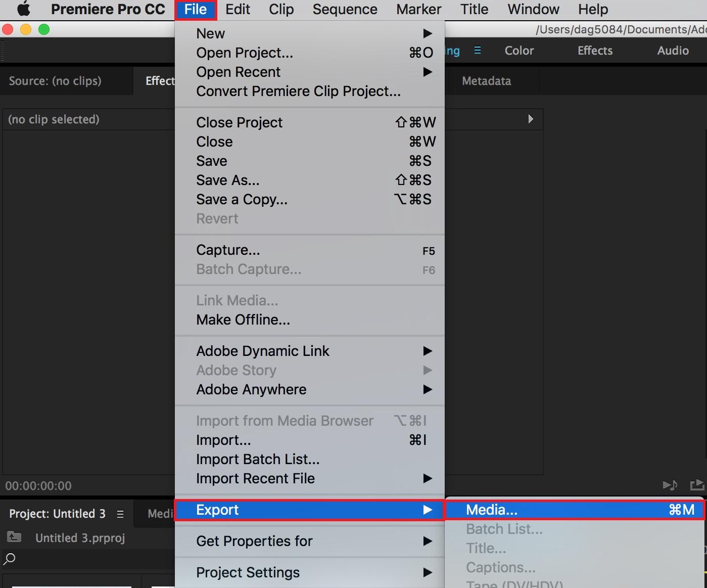Viewport: 707px width, 588px height.
Task: Select Convert Premiere Clip Project
Action: tap(310, 91)
